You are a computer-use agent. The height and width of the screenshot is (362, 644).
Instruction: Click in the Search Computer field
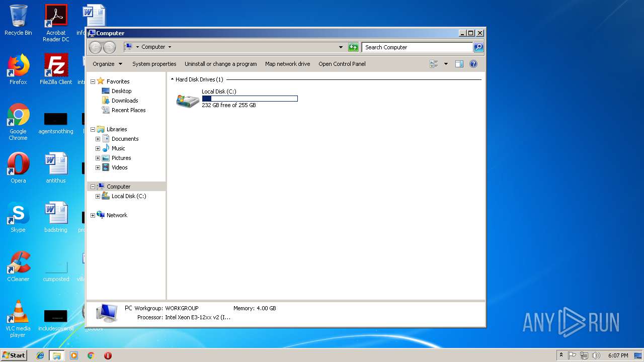417,47
